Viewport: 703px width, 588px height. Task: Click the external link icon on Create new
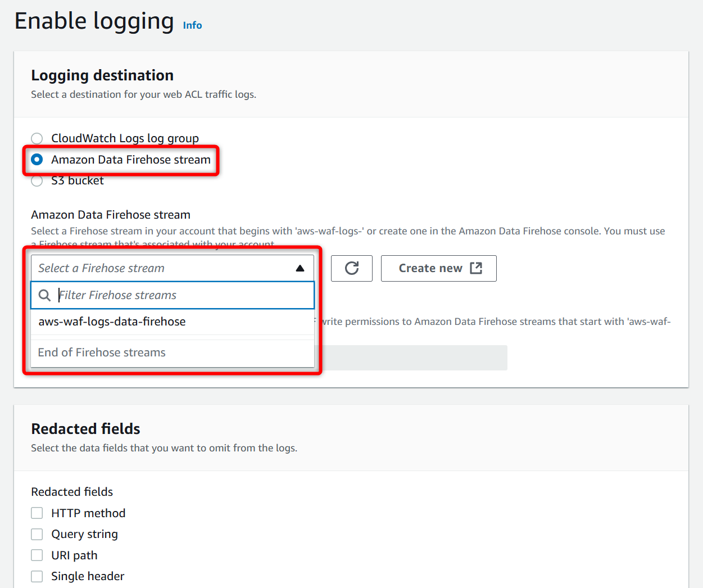tap(476, 268)
